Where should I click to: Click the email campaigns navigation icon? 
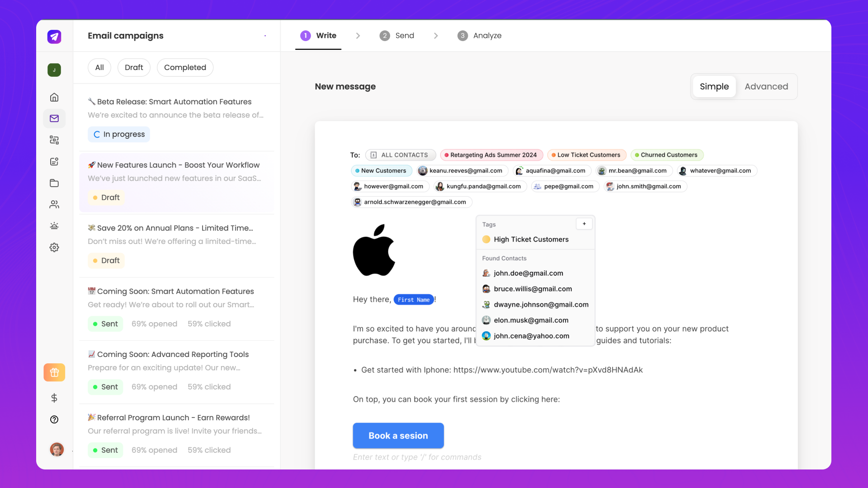(x=54, y=118)
